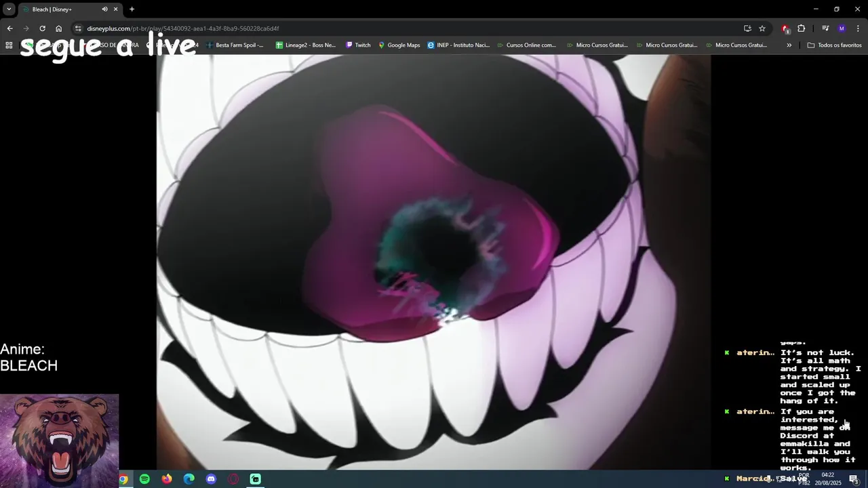Reload the Disney+ page
The width and height of the screenshot is (868, 488).
pyautogui.click(x=42, y=28)
